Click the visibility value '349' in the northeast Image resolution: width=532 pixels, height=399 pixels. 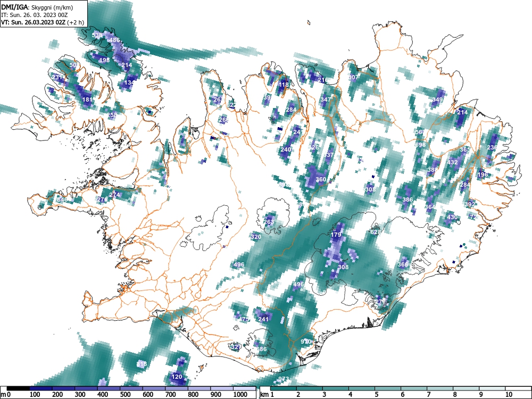pyautogui.click(x=437, y=100)
